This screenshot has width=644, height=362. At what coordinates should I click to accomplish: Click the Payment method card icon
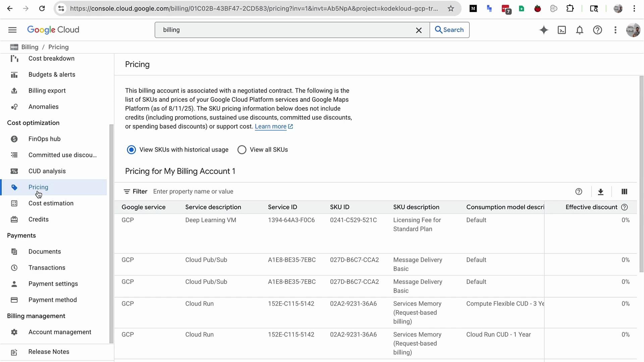14,300
